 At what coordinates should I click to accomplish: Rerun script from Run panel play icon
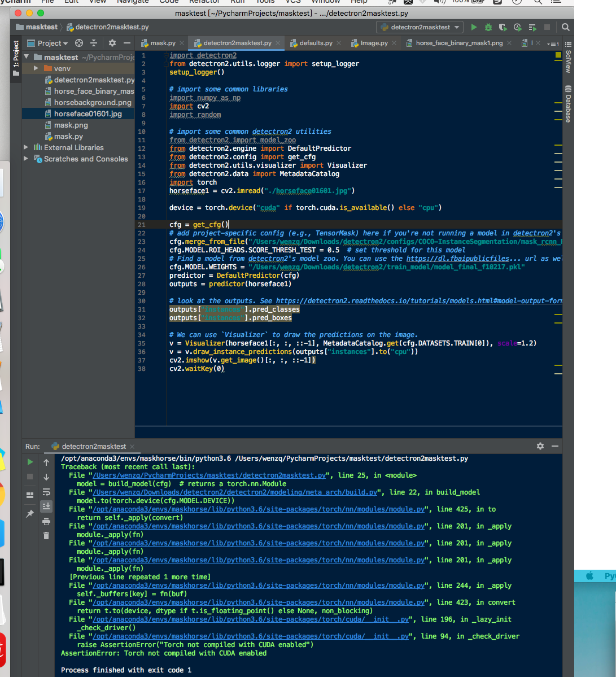click(30, 462)
